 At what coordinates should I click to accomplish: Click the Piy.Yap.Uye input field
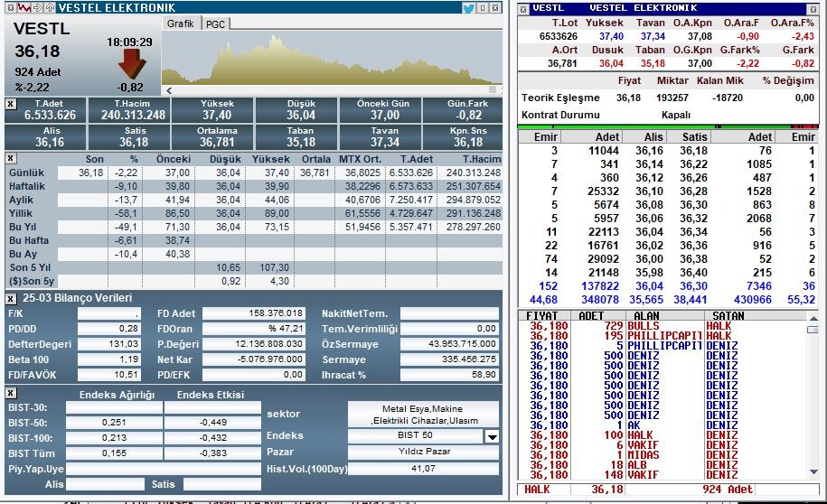coord(164,469)
